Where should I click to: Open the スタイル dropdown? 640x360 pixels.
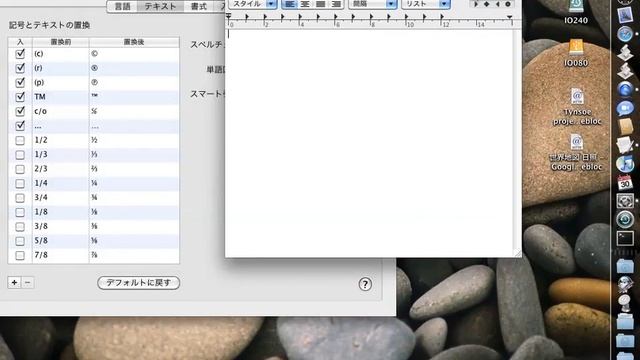click(253, 4)
